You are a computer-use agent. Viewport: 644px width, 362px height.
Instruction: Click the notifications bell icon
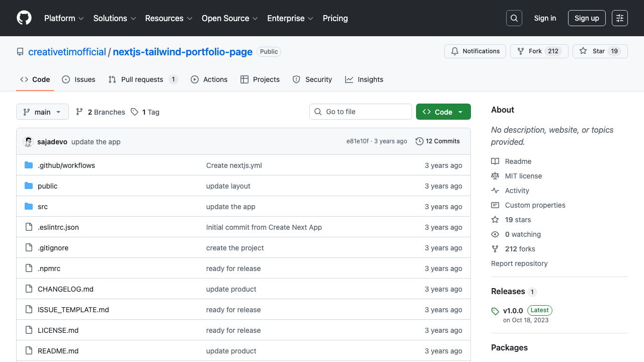(x=455, y=51)
